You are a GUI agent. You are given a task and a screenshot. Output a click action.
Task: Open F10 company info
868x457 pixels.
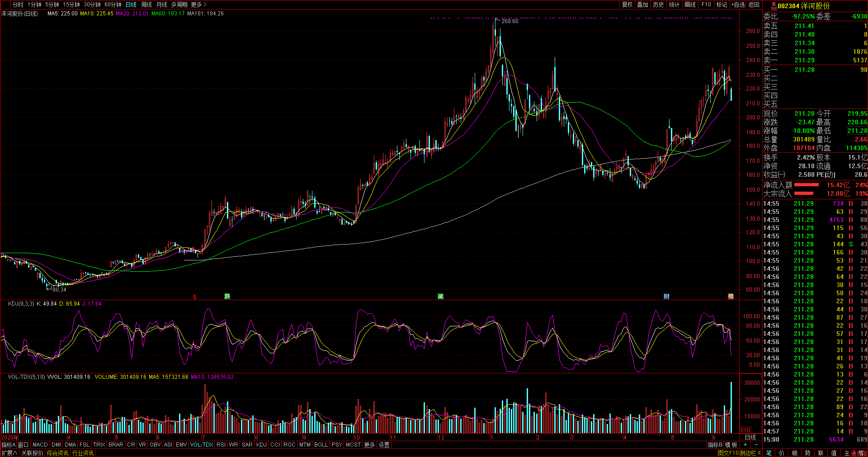click(x=706, y=5)
